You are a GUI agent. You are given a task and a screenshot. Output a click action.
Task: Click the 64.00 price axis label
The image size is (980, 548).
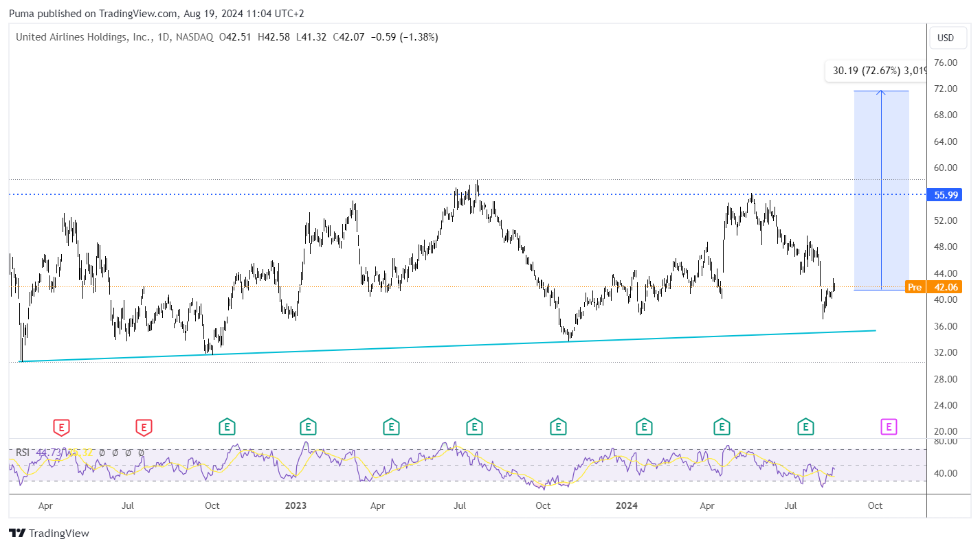tap(946, 141)
